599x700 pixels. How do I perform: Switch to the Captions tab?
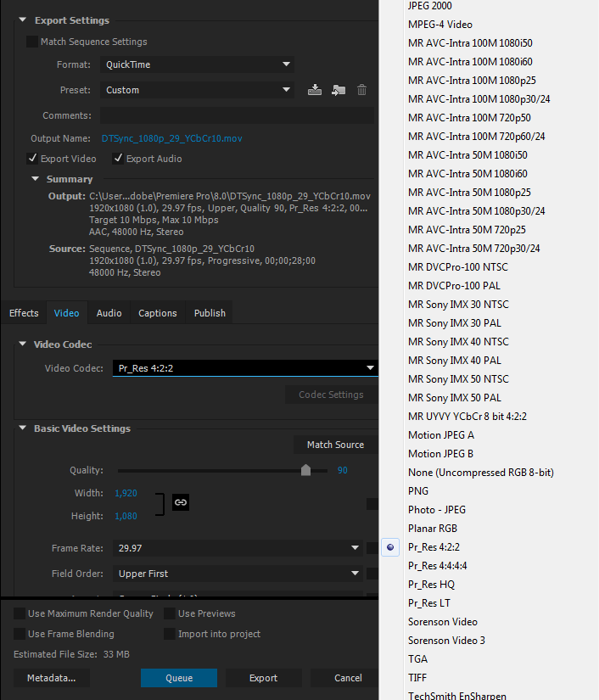[x=158, y=313]
